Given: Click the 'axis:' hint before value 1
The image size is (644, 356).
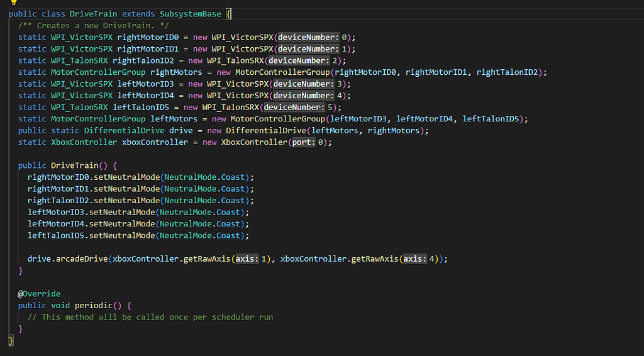Looking at the screenshot, I should click(x=246, y=259).
